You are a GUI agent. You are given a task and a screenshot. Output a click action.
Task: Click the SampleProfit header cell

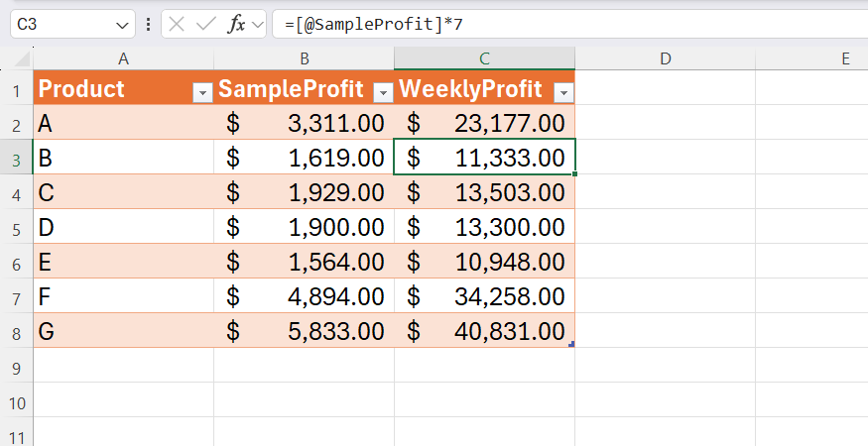pyautogui.click(x=304, y=87)
